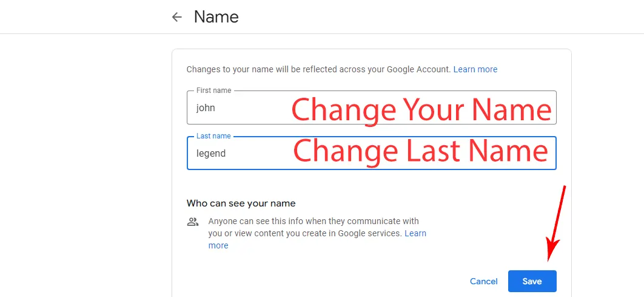Click the people visibility icon
Image resolution: width=644 pixels, height=297 pixels.
pyautogui.click(x=193, y=222)
